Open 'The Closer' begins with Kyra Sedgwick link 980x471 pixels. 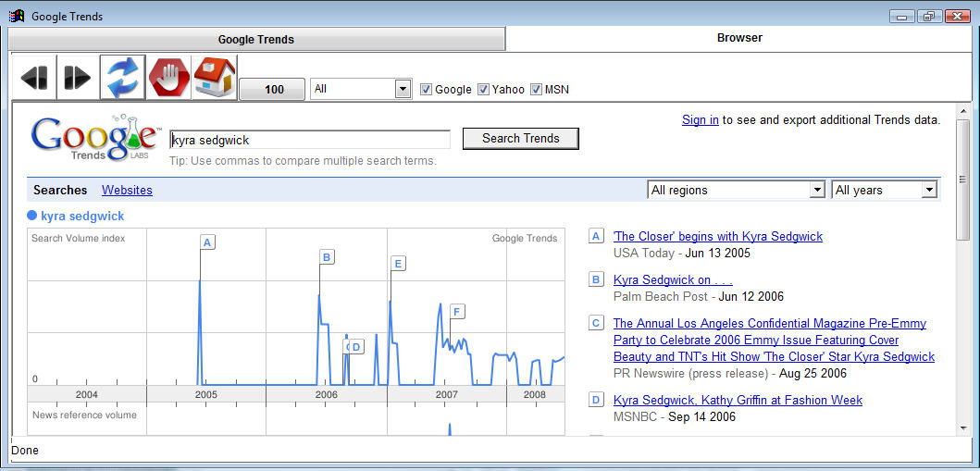pyautogui.click(x=718, y=236)
